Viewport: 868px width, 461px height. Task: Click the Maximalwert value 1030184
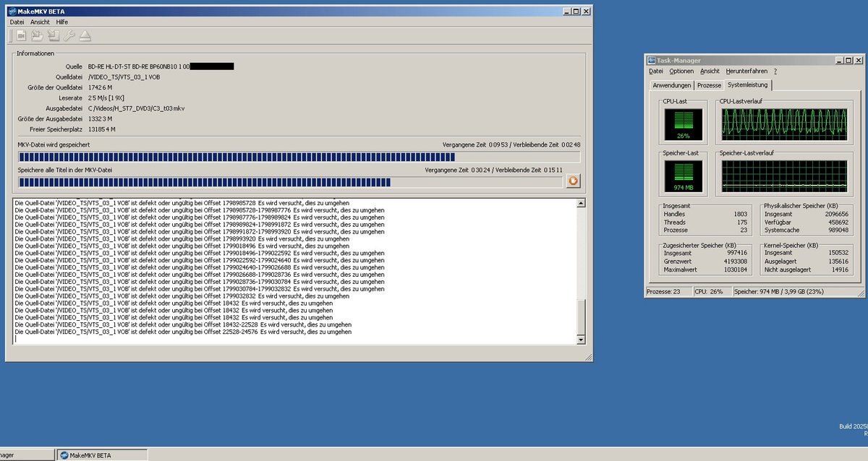(737, 270)
